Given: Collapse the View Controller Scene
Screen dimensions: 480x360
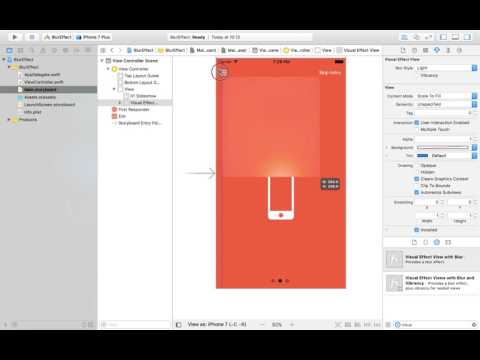Looking at the screenshot, I should coord(102,61).
